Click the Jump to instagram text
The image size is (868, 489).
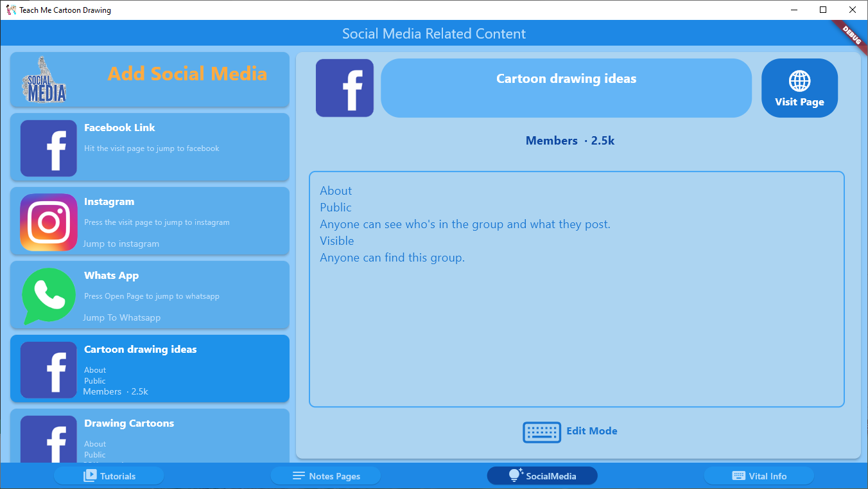tap(121, 244)
